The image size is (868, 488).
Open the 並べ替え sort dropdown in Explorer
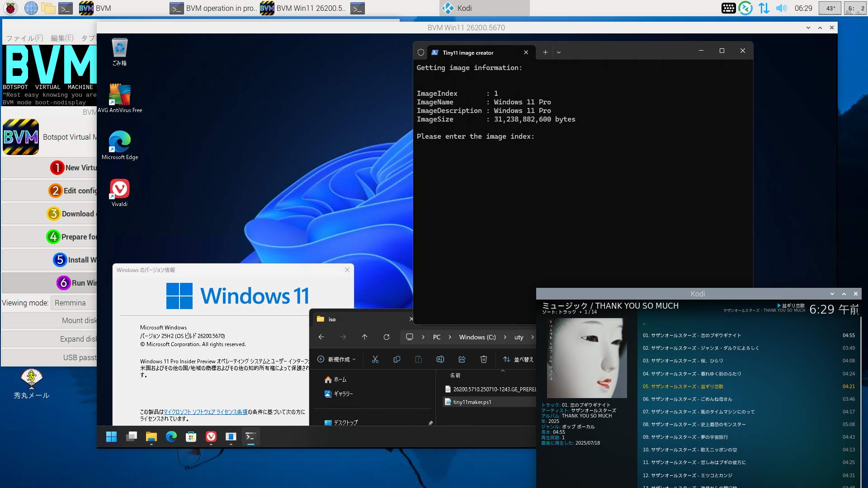click(519, 359)
